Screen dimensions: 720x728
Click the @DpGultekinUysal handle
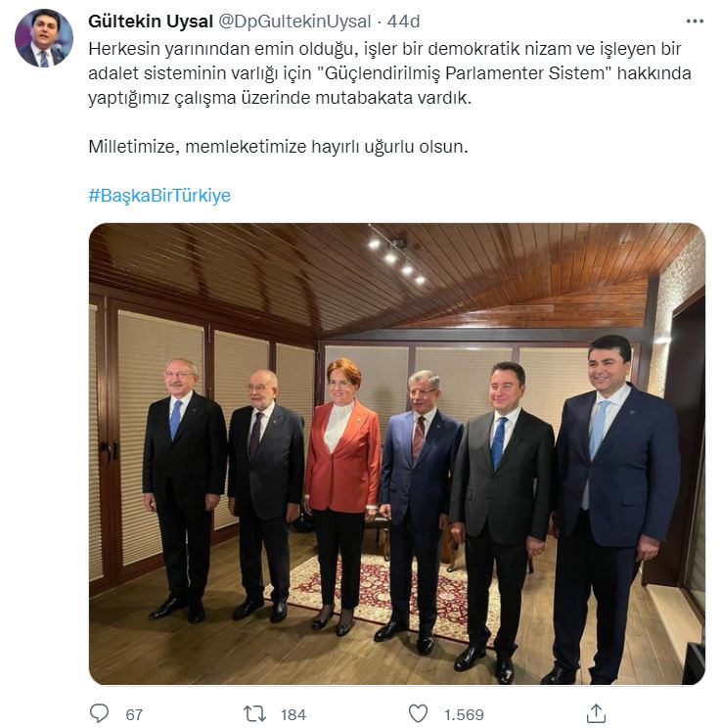[x=294, y=22]
